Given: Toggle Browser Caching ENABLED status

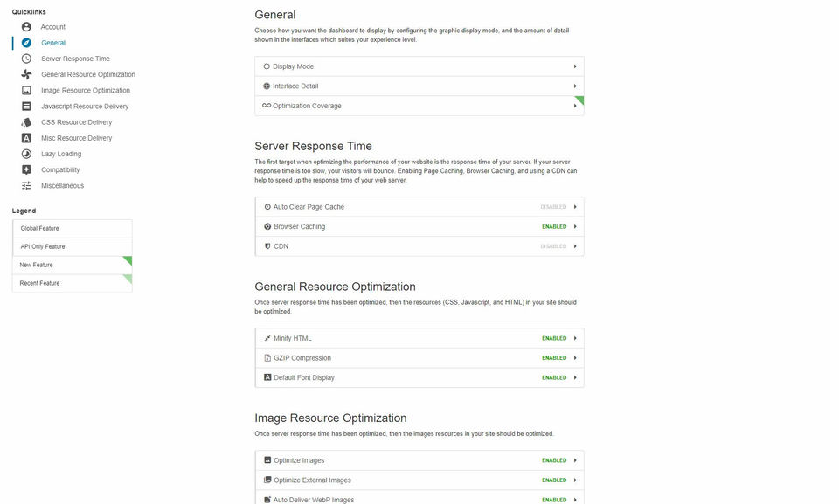Looking at the screenshot, I should click(554, 226).
